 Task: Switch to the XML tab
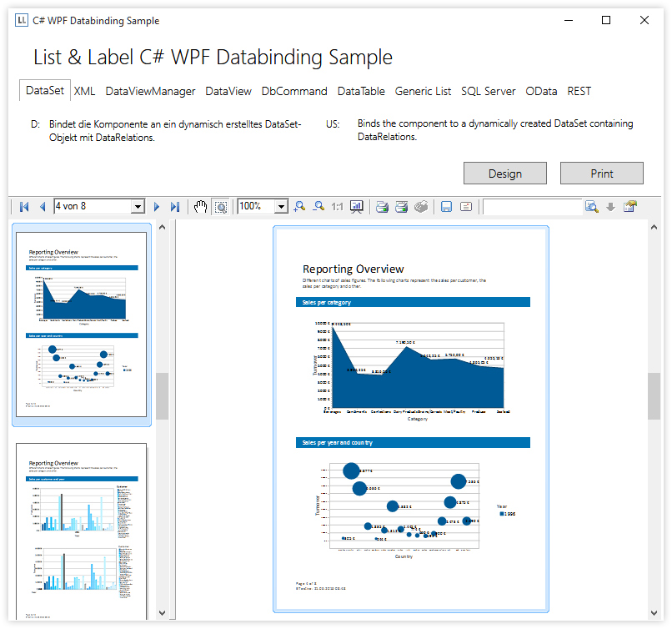84,91
